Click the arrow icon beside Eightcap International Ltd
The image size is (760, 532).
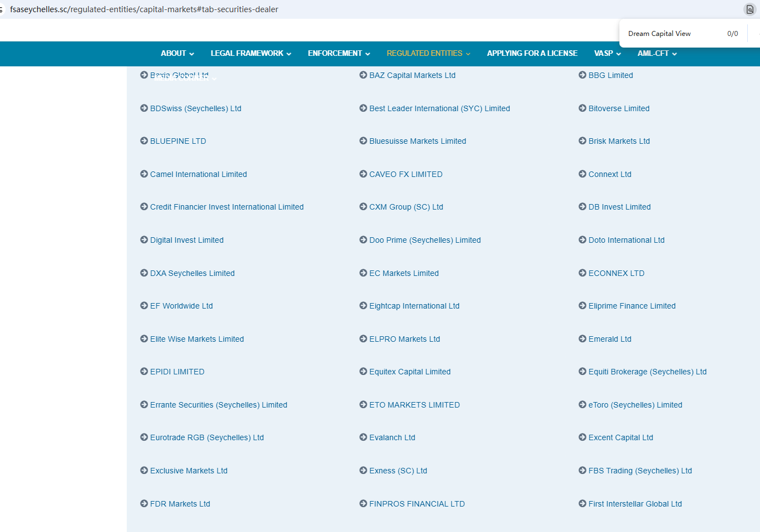(363, 306)
